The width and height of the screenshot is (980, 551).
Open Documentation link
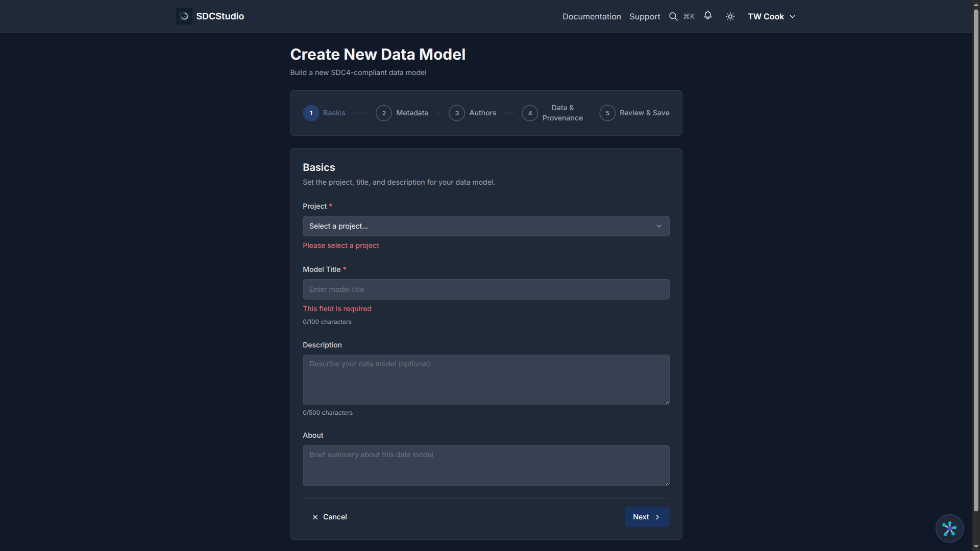pos(592,16)
